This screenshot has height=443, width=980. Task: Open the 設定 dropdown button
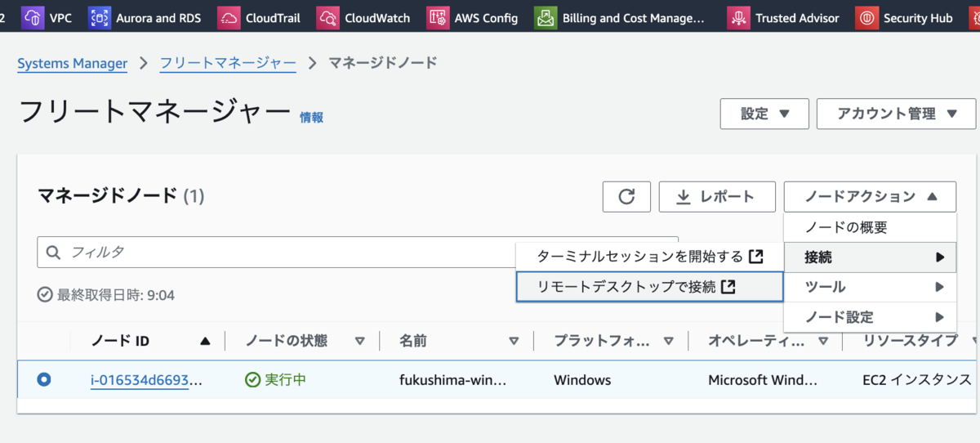764,114
